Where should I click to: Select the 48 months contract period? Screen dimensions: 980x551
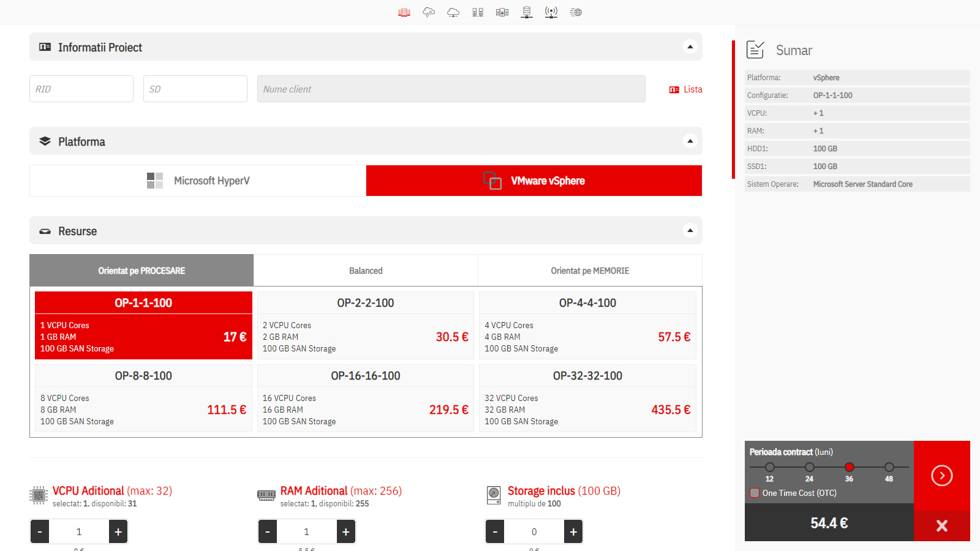tap(889, 467)
